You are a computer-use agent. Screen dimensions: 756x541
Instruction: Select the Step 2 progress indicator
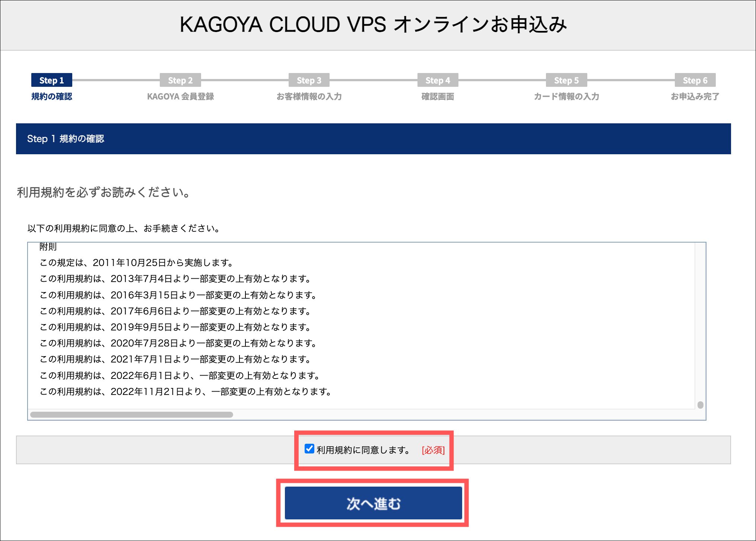(180, 80)
